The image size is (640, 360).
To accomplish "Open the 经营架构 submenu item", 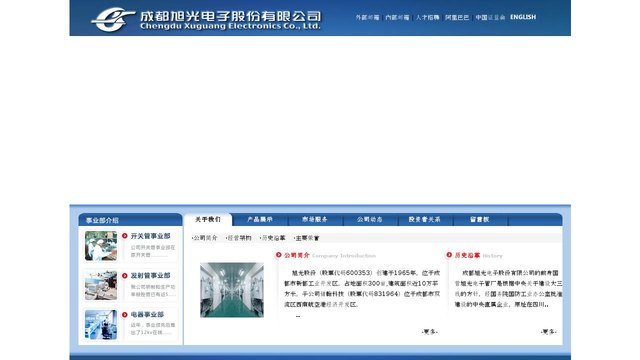I will point(239,238).
